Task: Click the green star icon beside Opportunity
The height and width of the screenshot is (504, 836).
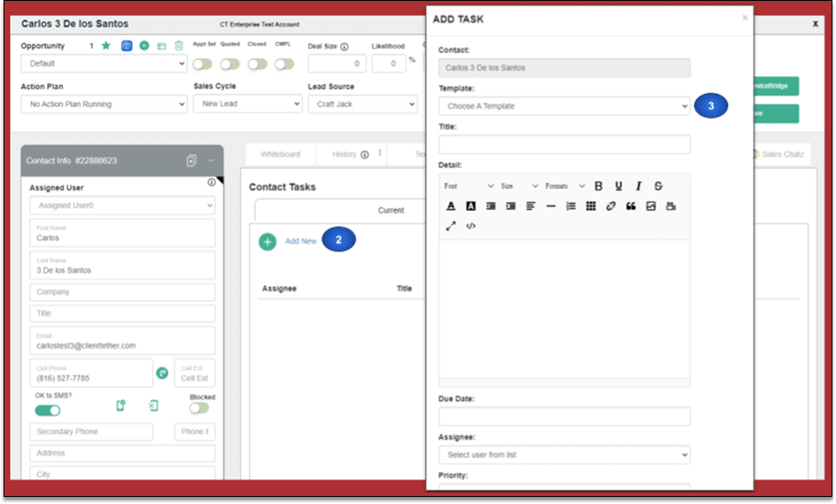Action: 106,45
